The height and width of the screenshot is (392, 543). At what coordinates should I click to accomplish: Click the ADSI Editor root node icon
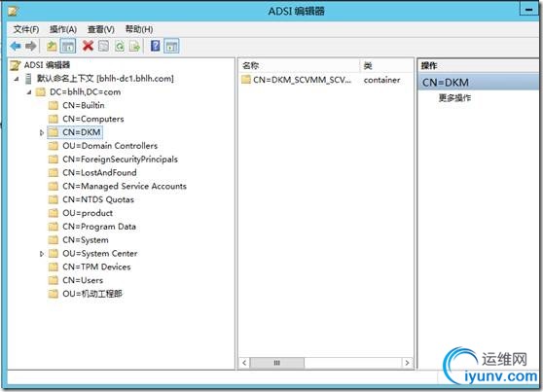[16, 65]
